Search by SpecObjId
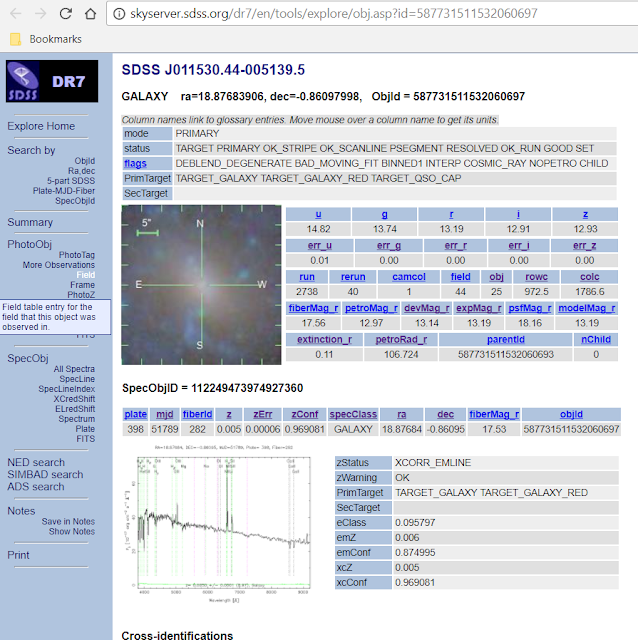638x640 pixels. (75, 201)
